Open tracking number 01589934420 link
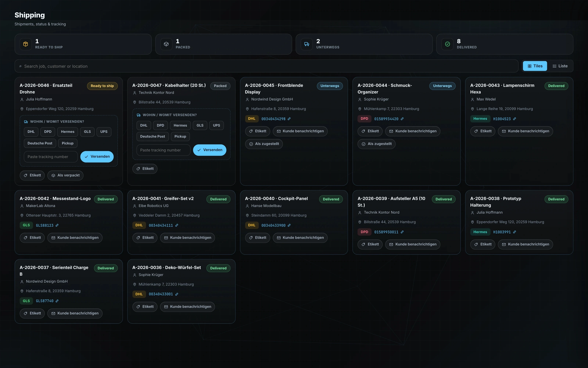This screenshot has width=588, height=368. coord(386,119)
